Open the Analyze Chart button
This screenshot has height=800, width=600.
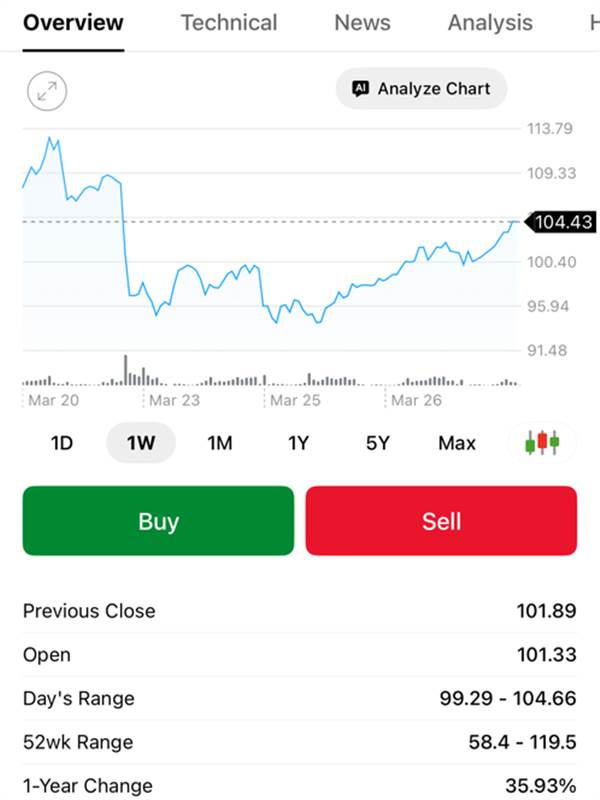pyautogui.click(x=421, y=89)
